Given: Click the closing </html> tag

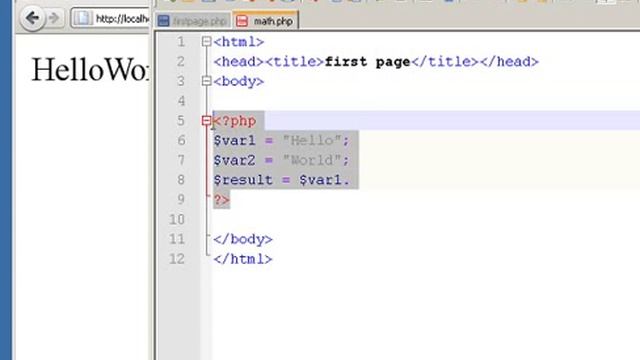Looking at the screenshot, I should tap(243, 259).
